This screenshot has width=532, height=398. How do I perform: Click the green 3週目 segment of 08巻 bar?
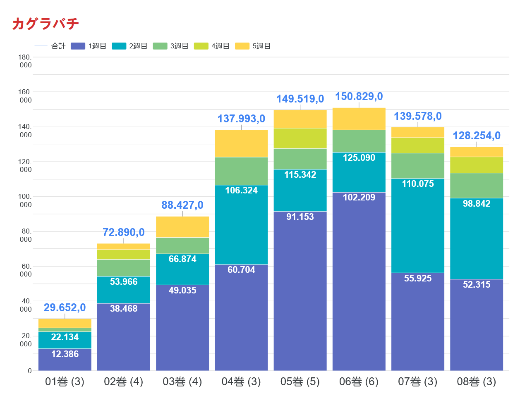click(x=477, y=186)
